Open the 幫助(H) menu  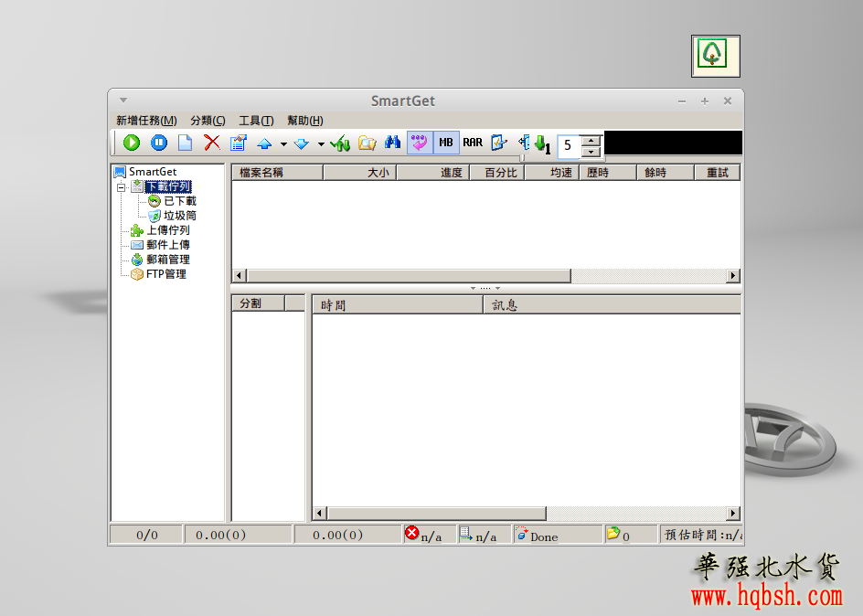(305, 121)
